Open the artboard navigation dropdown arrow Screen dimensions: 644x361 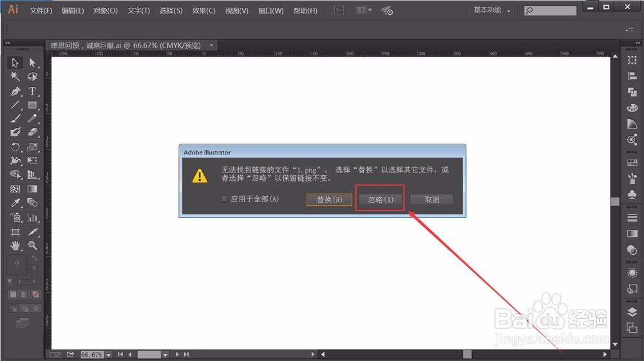click(165, 355)
